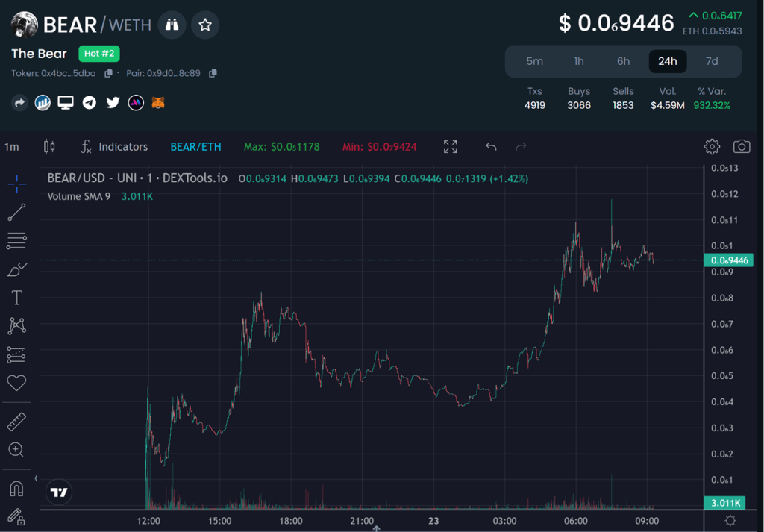Open the 1m chart interval dropdown

pos(12,147)
